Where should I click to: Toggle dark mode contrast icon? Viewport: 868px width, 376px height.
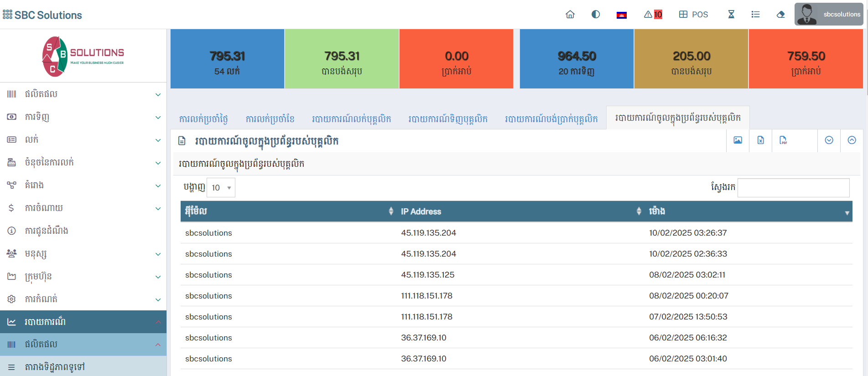[595, 15]
